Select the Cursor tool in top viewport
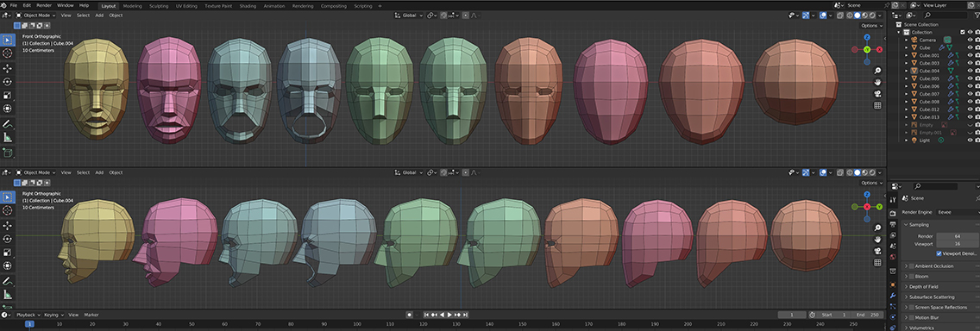Image resolution: width=980 pixels, height=331 pixels. (8, 53)
